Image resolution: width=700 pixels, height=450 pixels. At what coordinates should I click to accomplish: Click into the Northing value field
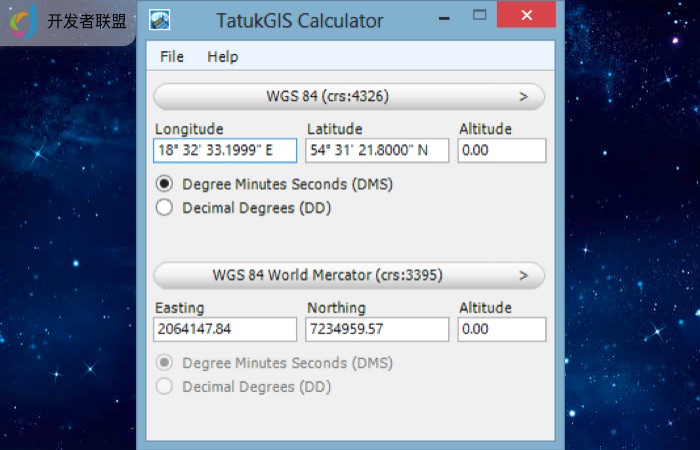tap(377, 329)
